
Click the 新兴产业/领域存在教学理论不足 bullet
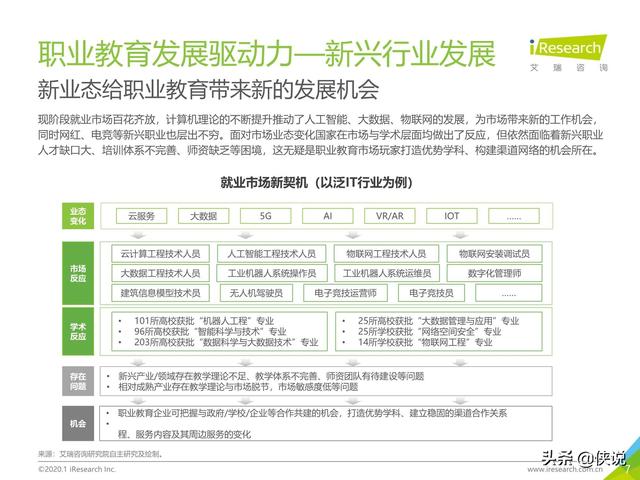click(271, 376)
